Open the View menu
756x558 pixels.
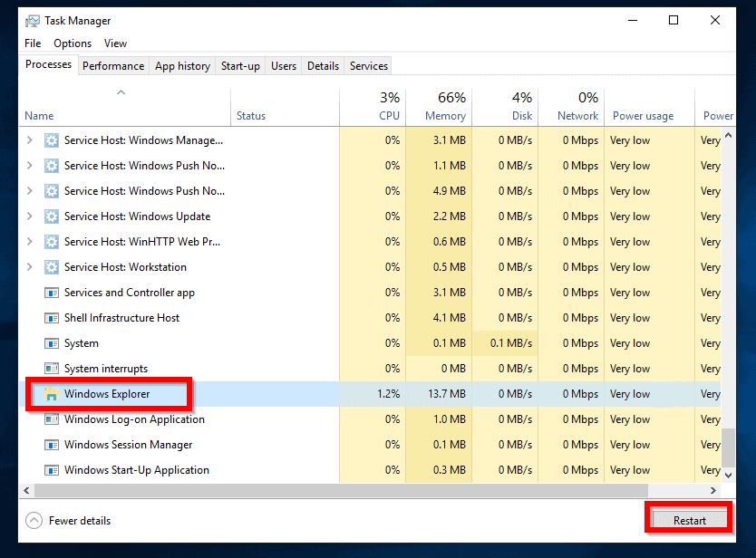[x=115, y=43]
